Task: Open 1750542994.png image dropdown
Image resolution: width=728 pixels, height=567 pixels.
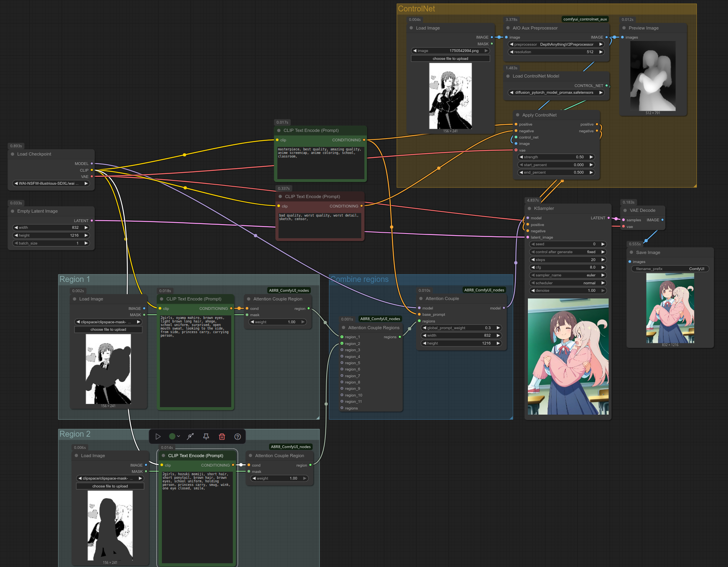Action: coord(450,51)
